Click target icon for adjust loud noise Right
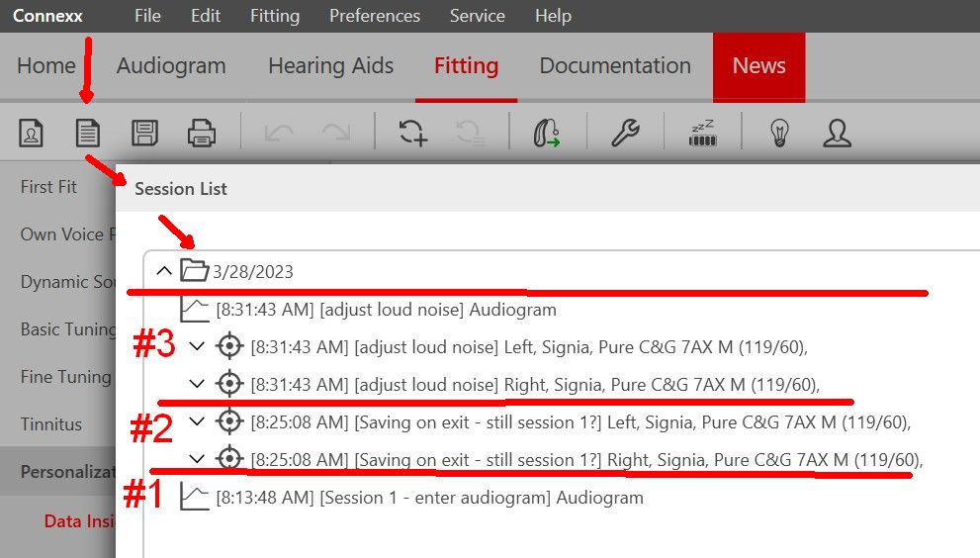 click(229, 384)
